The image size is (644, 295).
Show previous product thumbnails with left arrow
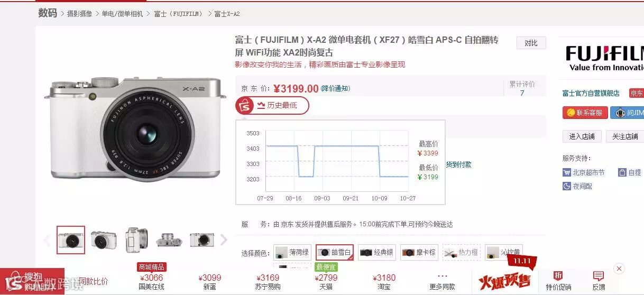click(x=47, y=240)
